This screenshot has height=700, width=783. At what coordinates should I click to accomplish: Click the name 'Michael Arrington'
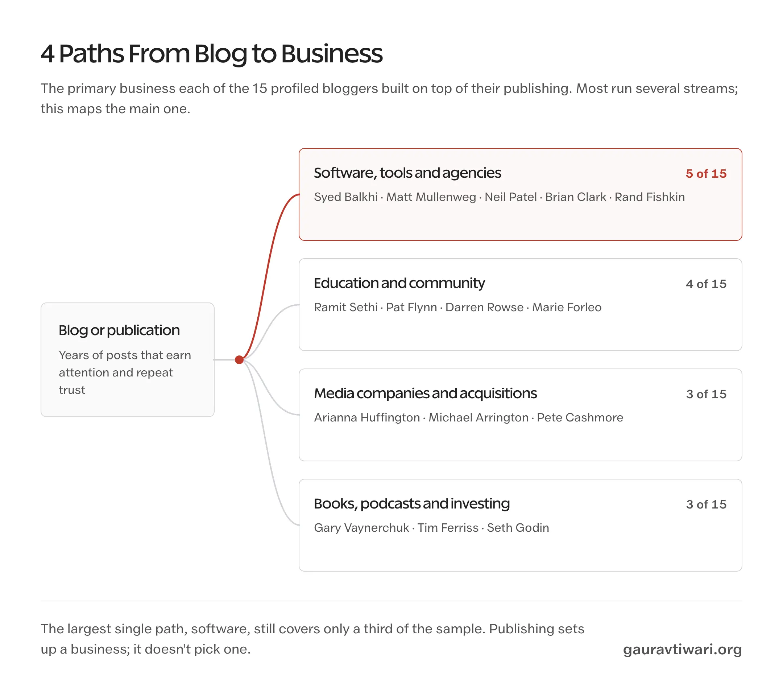point(478,418)
